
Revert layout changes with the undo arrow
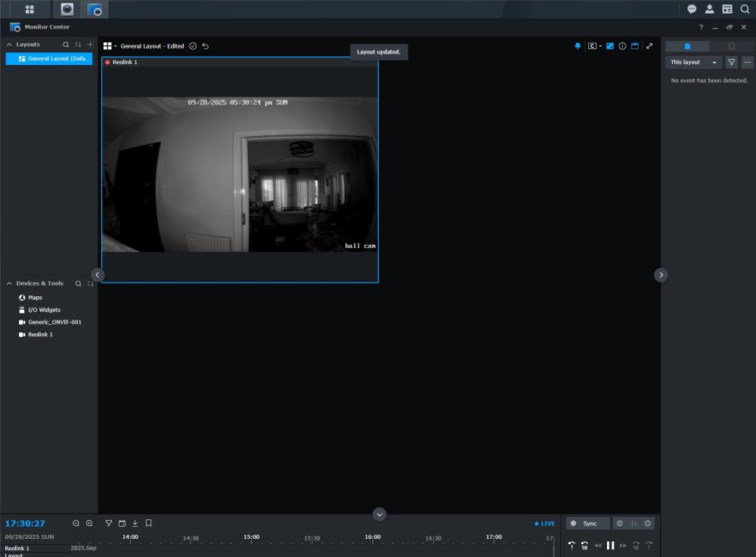click(x=206, y=46)
